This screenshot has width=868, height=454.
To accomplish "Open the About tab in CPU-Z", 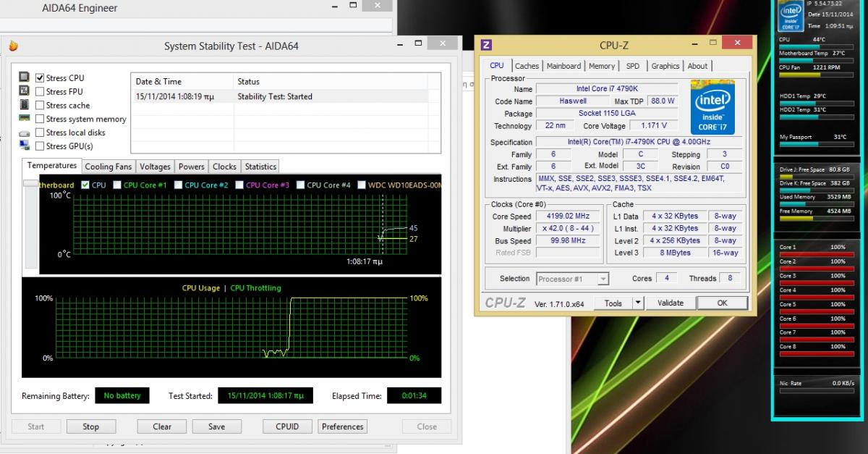I will click(x=698, y=66).
